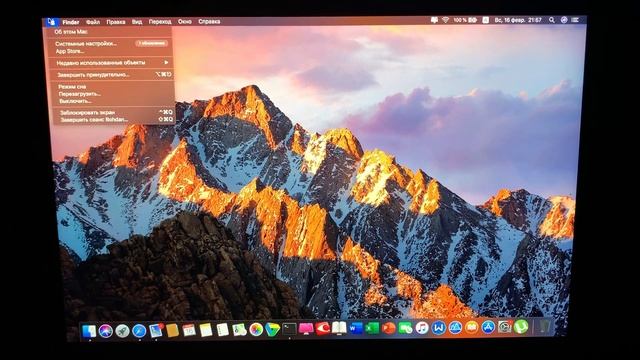This screenshot has height=360, width=640.
Task: Open Mail stamp icon with red badge
Action: pos(156,331)
